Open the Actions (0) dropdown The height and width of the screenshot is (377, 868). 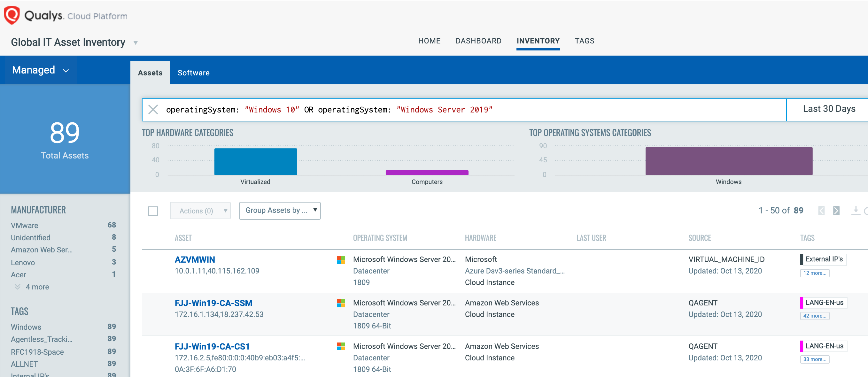pos(200,211)
